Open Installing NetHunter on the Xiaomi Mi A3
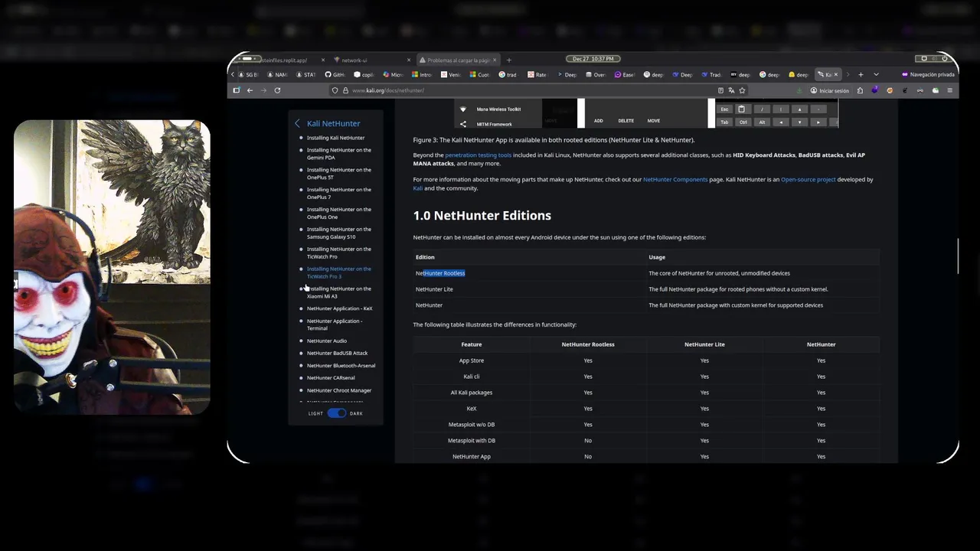The image size is (980, 551). 338,292
